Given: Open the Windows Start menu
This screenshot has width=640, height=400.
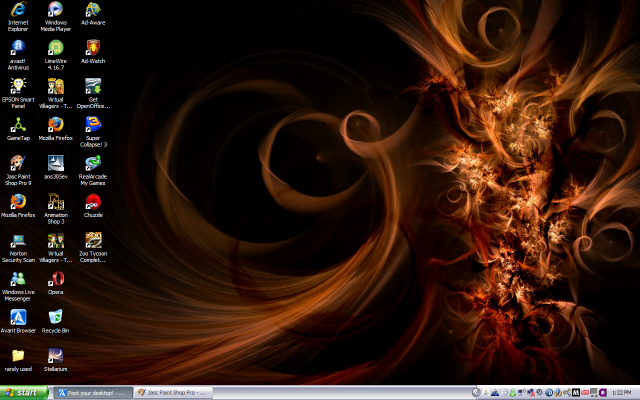Looking at the screenshot, I should [x=22, y=393].
